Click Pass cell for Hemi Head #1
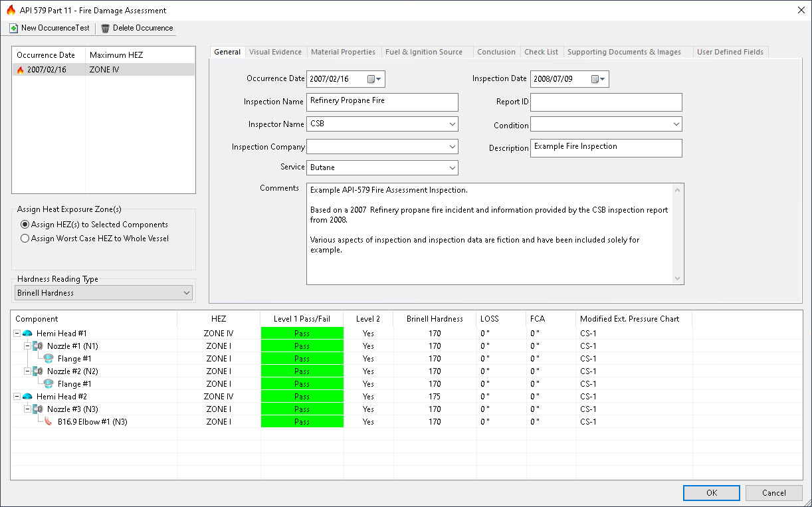 click(302, 334)
